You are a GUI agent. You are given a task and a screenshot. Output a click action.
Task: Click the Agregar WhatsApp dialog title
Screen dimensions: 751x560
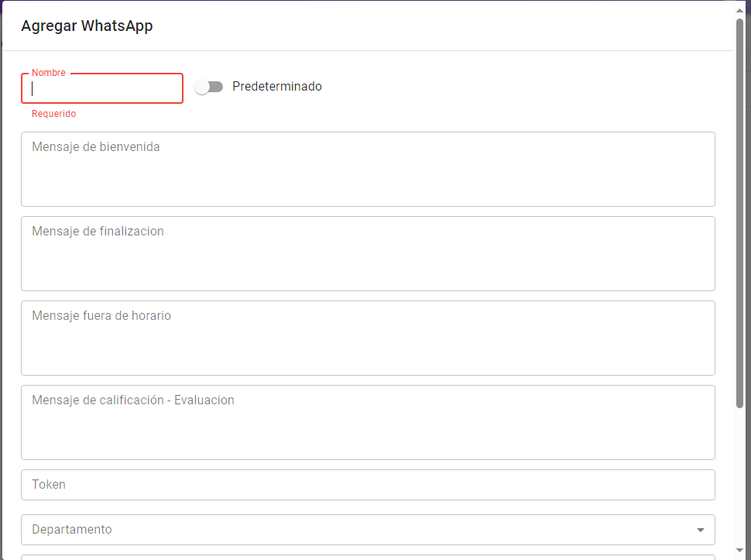[x=87, y=26]
